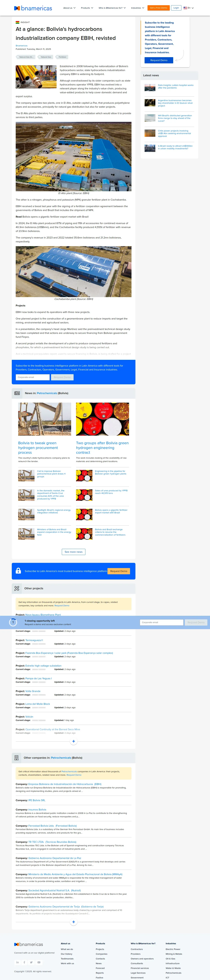This screenshot has width=210, height=980.
Task: Open Who is BNamericas for? menu
Action: (112, 8)
